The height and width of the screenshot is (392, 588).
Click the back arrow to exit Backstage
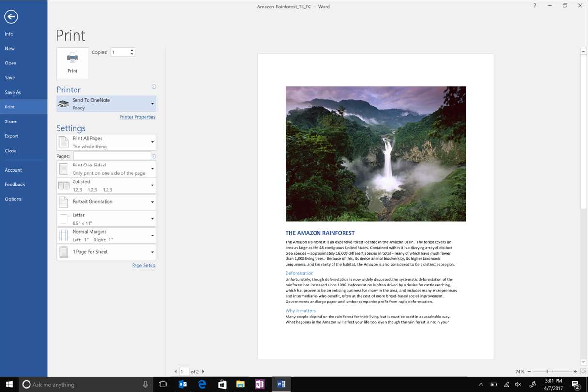tap(11, 17)
